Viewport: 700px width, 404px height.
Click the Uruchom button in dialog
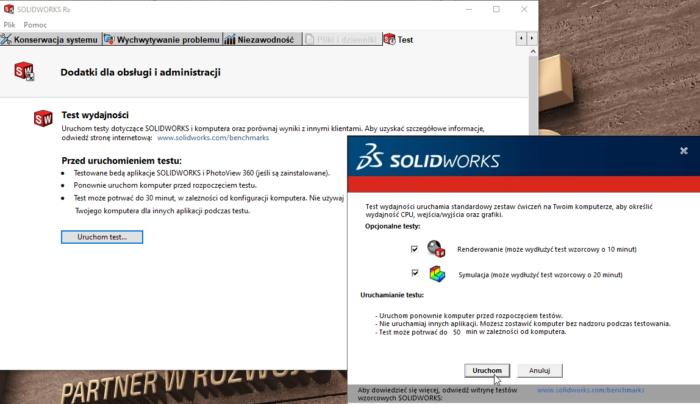click(x=487, y=371)
